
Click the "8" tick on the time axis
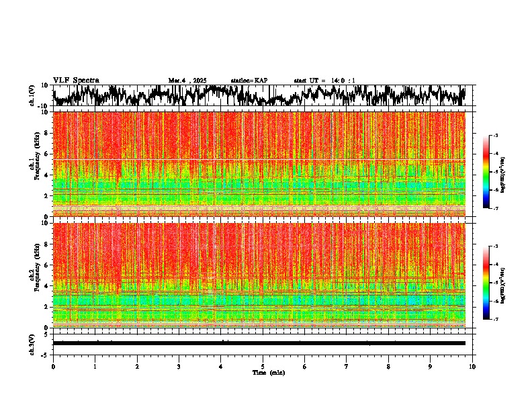[388, 367]
